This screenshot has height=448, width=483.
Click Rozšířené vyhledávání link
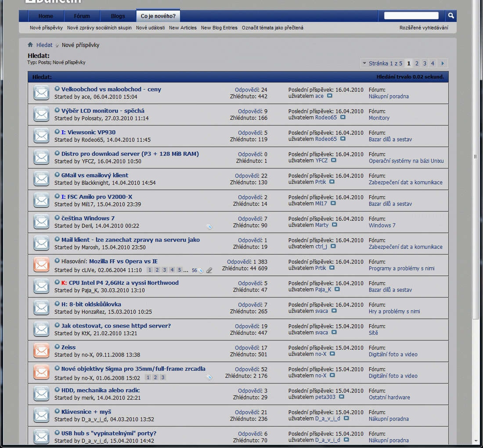[424, 28]
